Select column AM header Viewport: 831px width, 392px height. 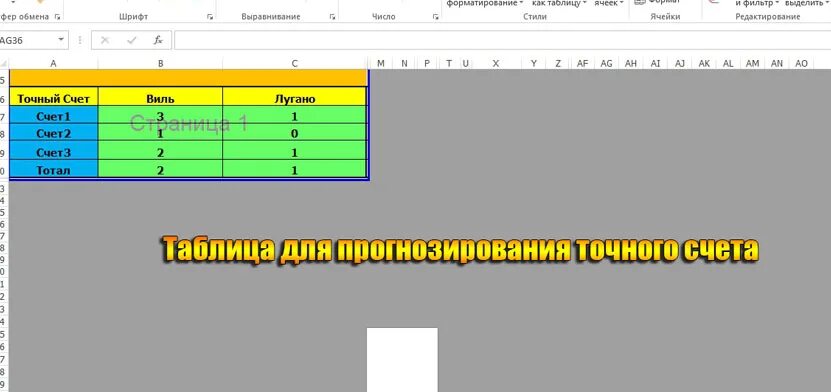coord(753,64)
